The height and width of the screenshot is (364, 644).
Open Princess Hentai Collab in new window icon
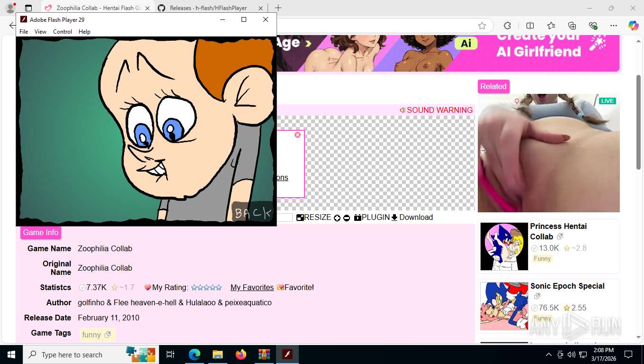tap(560, 237)
